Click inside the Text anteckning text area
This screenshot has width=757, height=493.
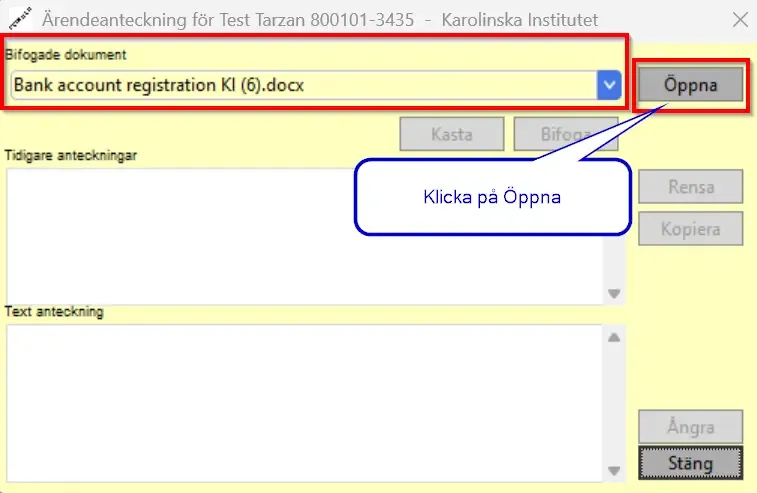click(x=304, y=403)
